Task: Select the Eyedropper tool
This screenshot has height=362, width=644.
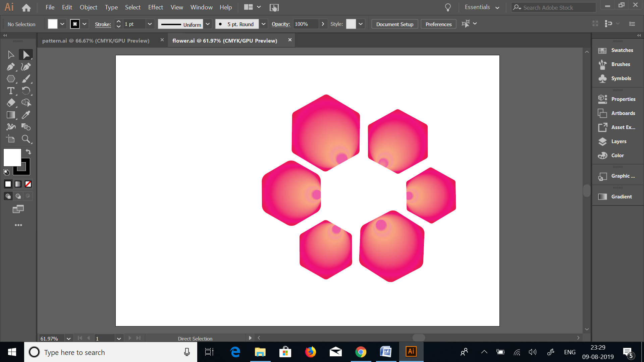Action: coord(26,115)
